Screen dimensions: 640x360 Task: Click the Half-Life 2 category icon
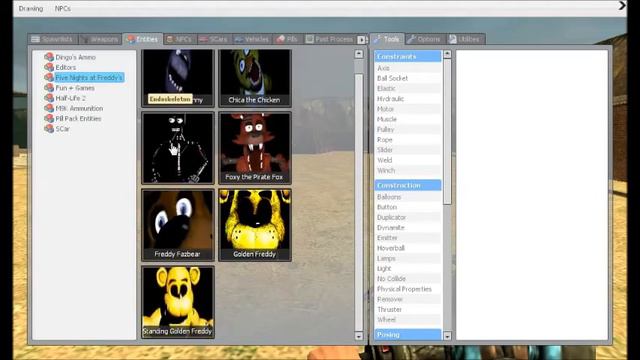point(49,98)
